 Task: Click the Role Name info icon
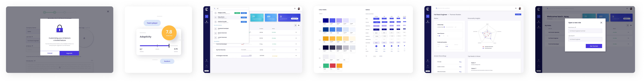coord(575,27)
